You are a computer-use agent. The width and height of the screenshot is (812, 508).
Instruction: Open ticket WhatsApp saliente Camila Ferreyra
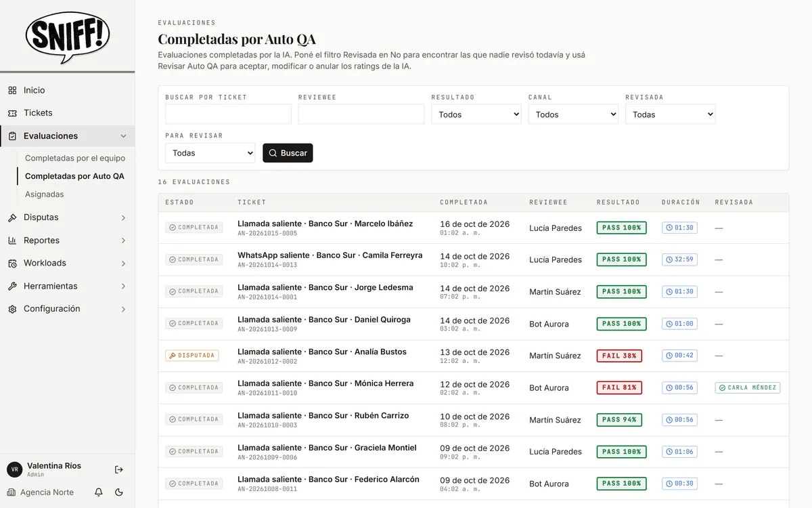tap(330, 255)
